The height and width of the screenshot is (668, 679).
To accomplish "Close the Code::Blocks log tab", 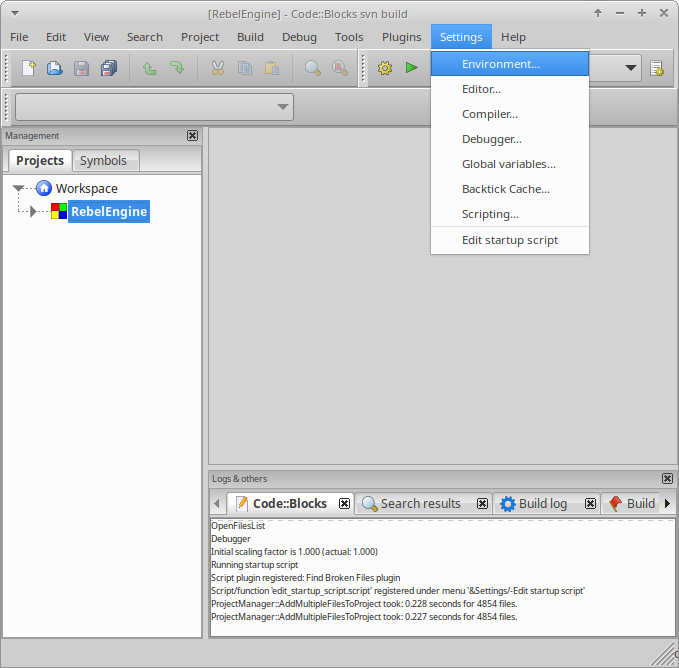I will (x=344, y=503).
